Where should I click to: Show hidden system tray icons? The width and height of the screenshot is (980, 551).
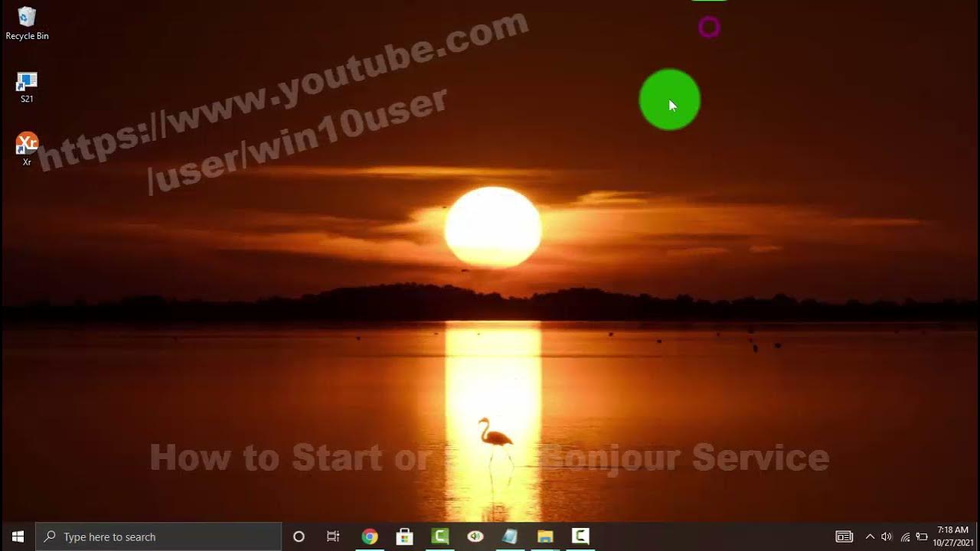tap(870, 536)
